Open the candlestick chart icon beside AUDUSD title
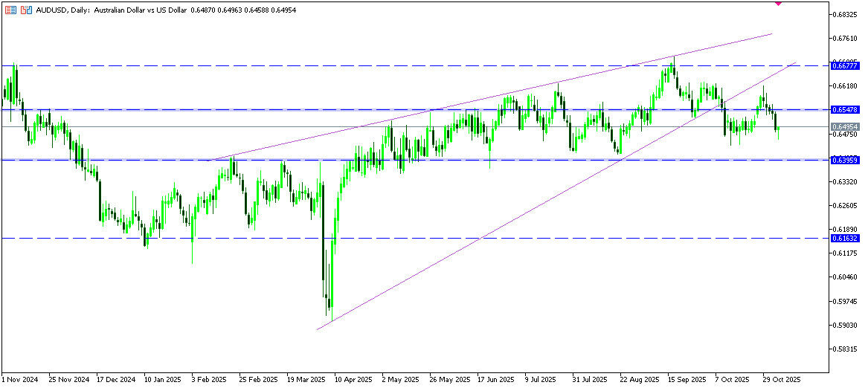The height and width of the screenshot is (388, 868). [x=26, y=10]
